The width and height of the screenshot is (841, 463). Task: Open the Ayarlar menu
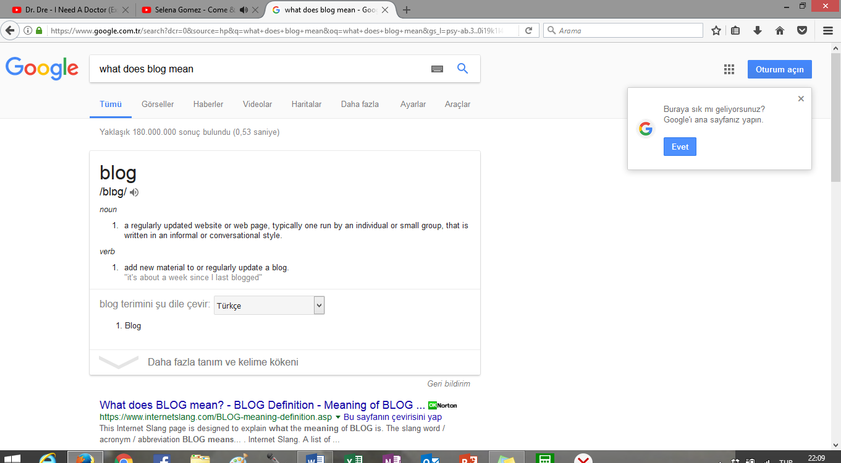tap(413, 104)
